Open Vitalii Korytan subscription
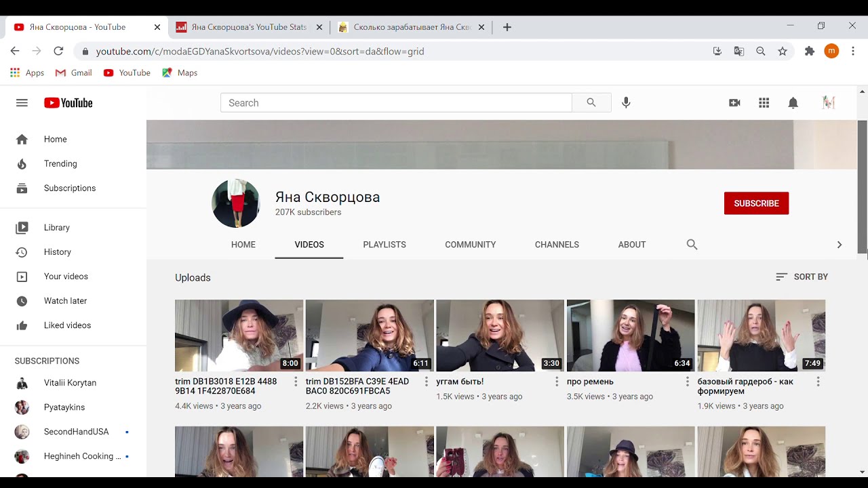 click(73, 382)
